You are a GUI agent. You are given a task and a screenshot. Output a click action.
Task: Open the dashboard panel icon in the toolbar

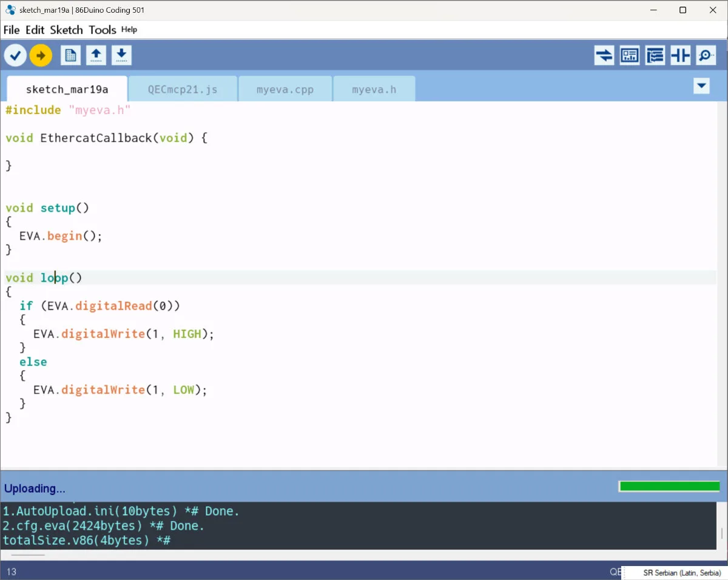coord(629,56)
